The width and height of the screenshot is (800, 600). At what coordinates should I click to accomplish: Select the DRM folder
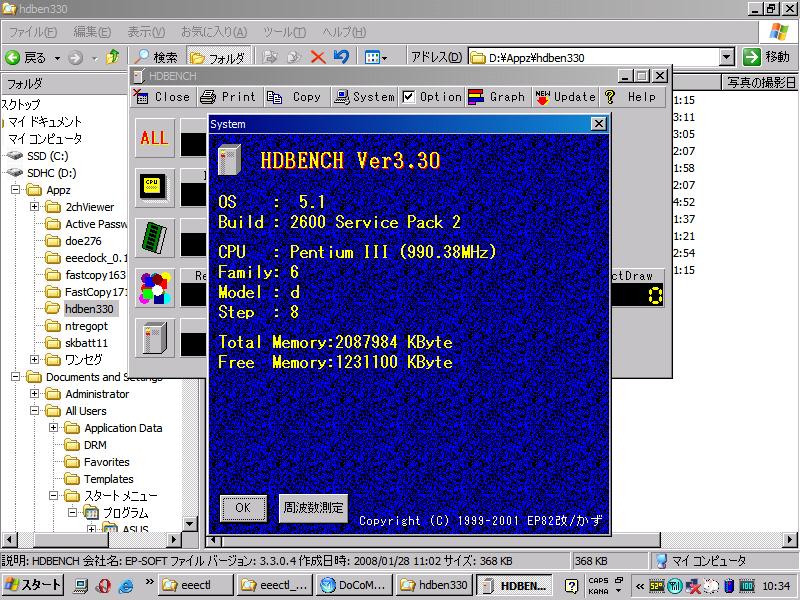95,445
